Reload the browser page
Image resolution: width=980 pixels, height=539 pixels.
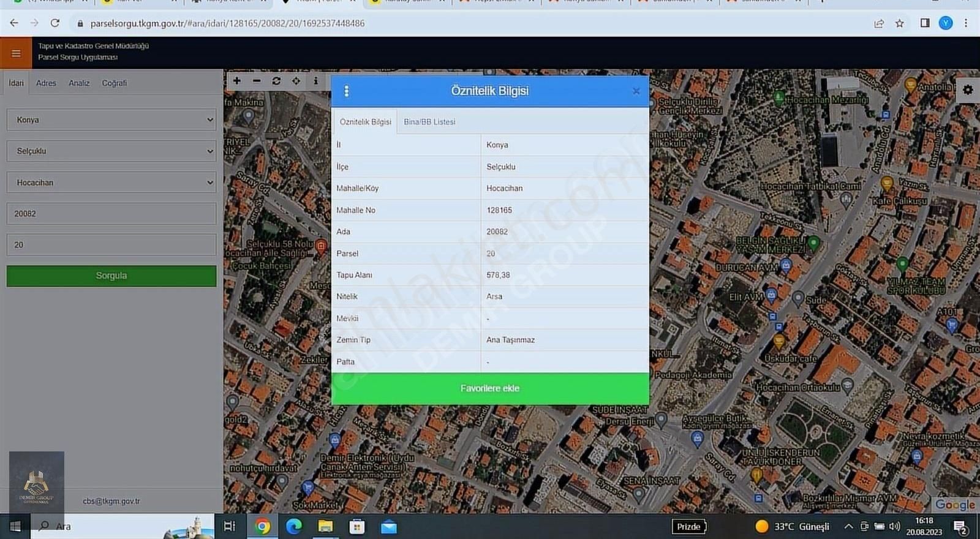tap(55, 23)
